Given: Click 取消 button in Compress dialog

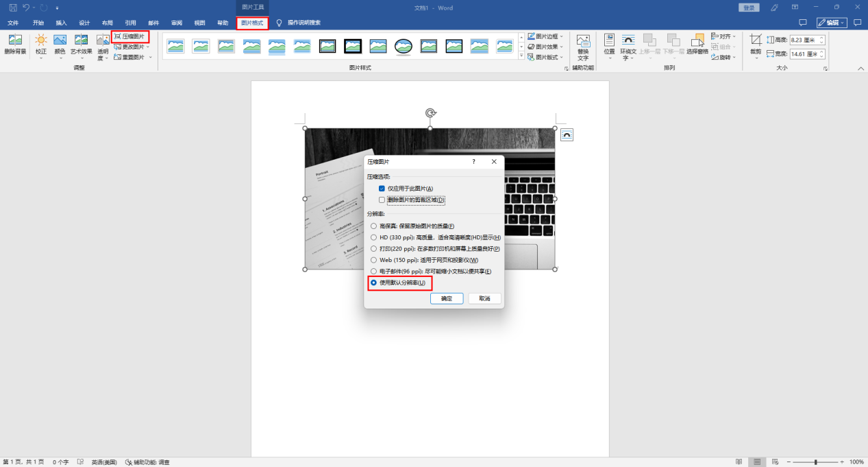Looking at the screenshot, I should (484, 298).
